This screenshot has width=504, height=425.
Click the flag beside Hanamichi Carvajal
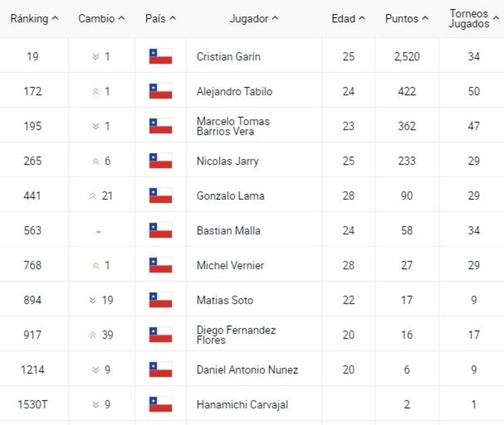(160, 404)
